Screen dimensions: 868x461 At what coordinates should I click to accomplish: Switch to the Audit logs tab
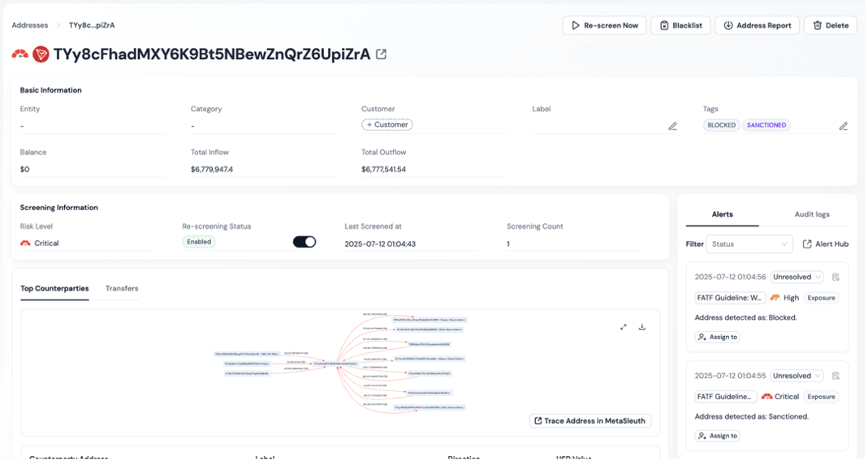[x=811, y=214]
